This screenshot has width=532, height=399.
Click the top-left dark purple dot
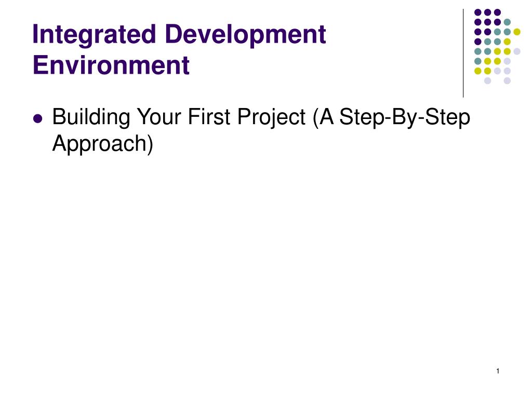(478, 12)
